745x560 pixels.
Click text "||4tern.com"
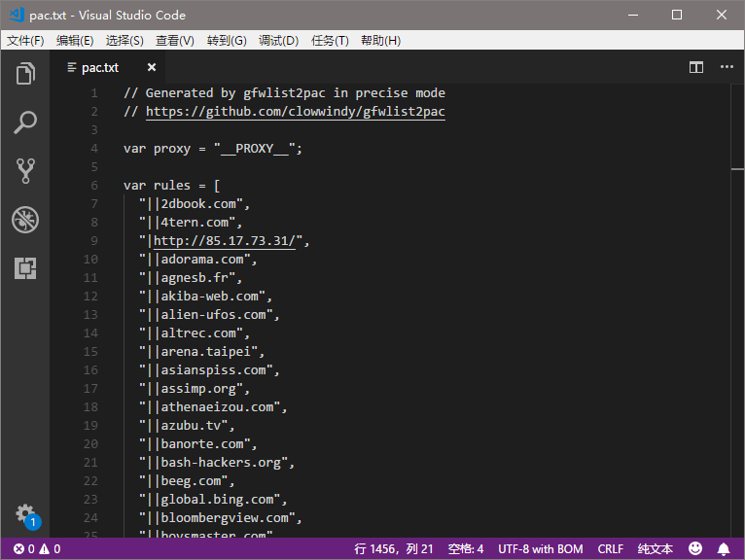pos(191,223)
